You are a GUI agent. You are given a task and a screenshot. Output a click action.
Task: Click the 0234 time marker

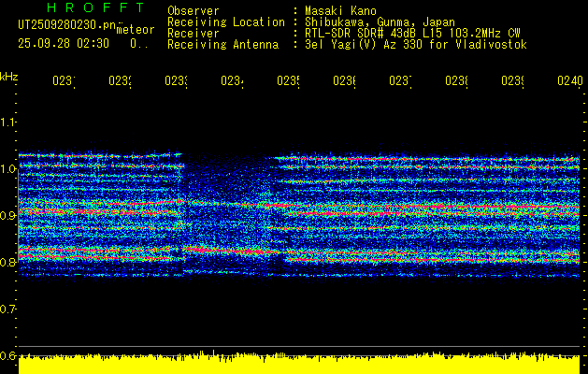(232, 81)
